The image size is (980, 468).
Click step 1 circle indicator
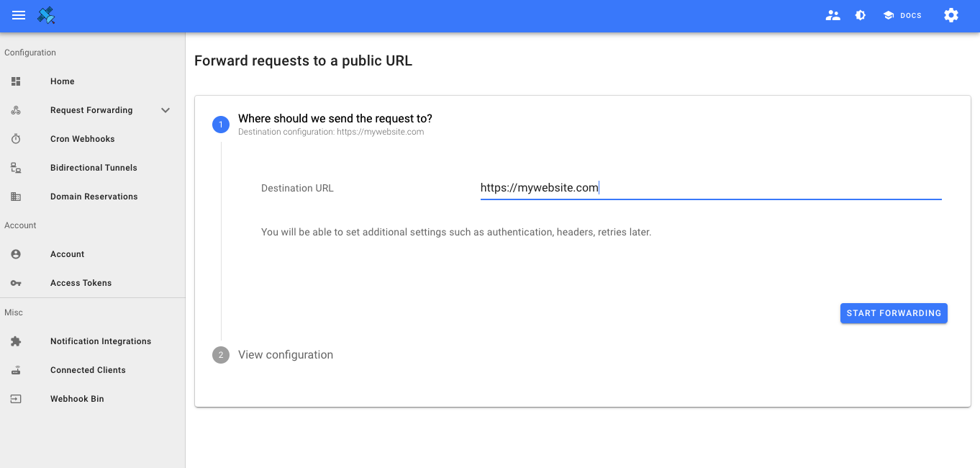click(x=221, y=124)
